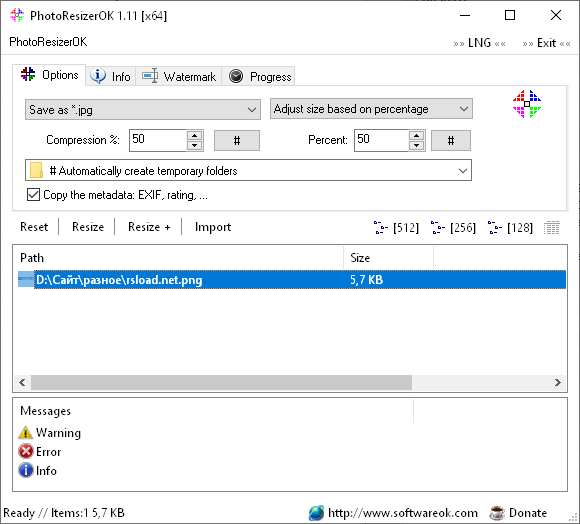
Task: Click the Warning message row
Action: tap(50, 433)
